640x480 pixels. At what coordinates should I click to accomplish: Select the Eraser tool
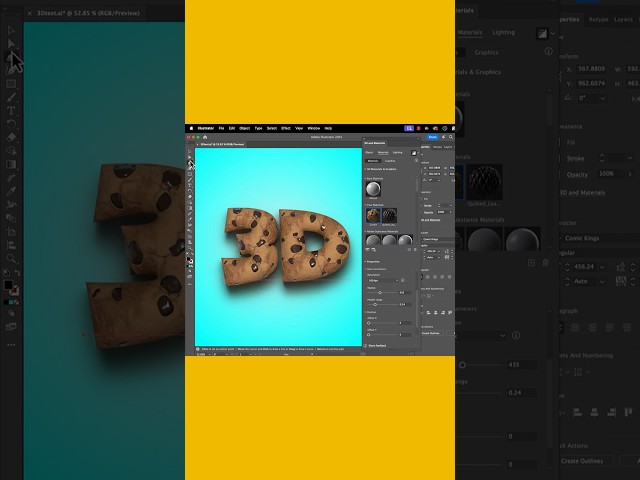click(190, 197)
